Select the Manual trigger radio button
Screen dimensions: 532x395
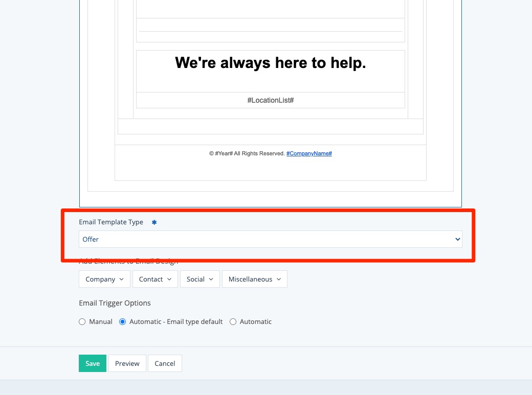point(82,322)
